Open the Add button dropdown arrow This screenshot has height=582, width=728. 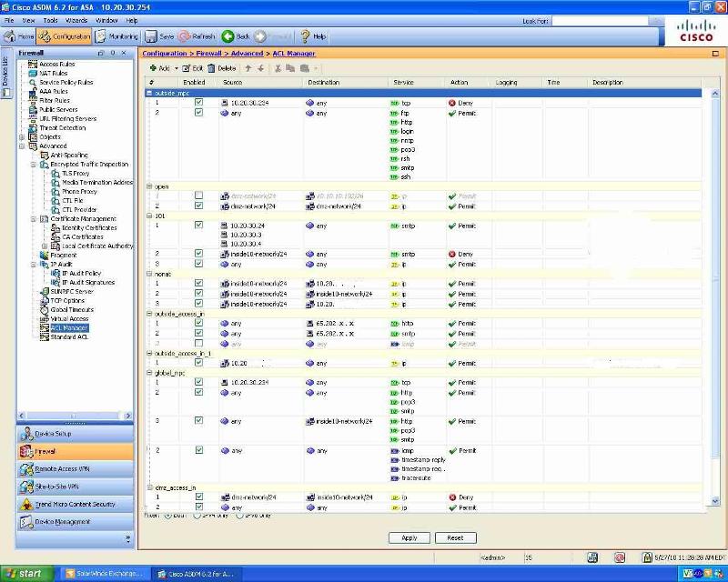tap(177, 69)
